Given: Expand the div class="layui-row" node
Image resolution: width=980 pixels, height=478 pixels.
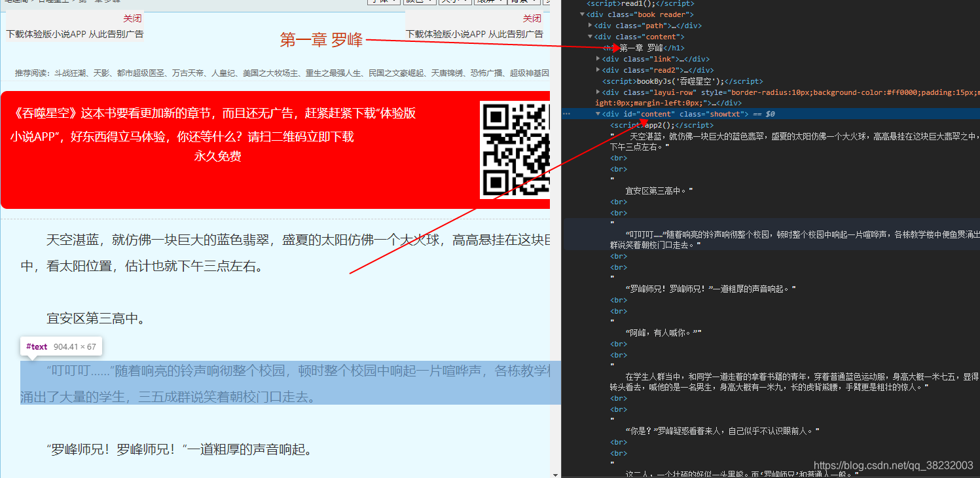Looking at the screenshot, I should (x=598, y=92).
